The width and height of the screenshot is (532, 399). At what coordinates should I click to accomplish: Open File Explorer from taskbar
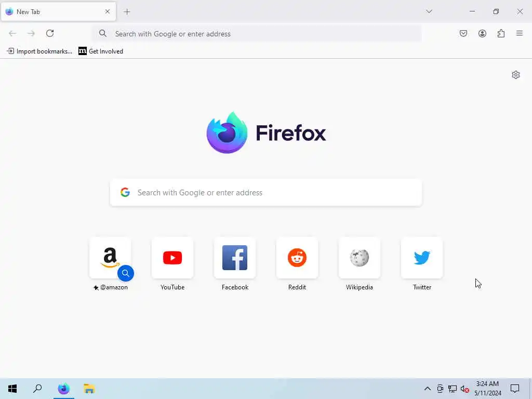pyautogui.click(x=89, y=389)
